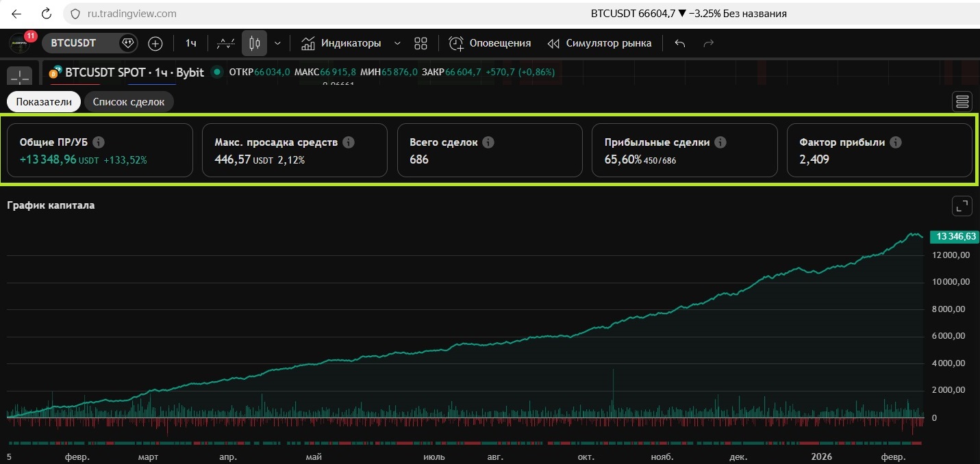The width and height of the screenshot is (980, 464).
Task: Open strategy report settings list icon
Action: [962, 102]
